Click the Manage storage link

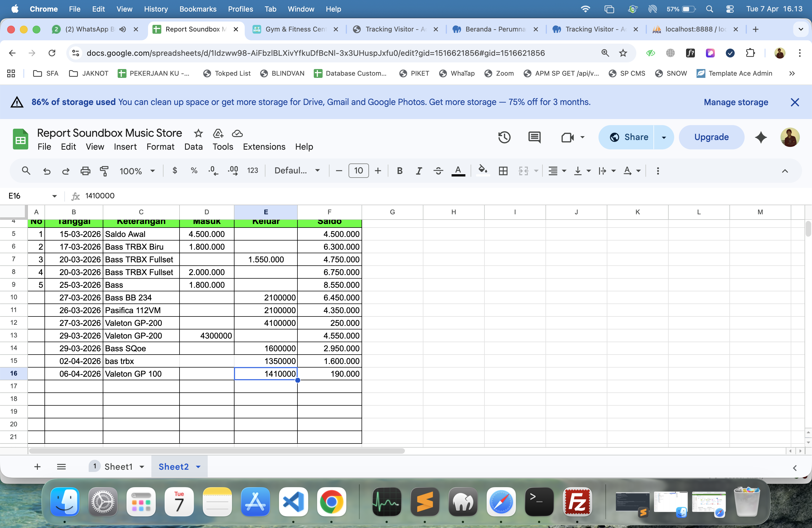pyautogui.click(x=736, y=102)
